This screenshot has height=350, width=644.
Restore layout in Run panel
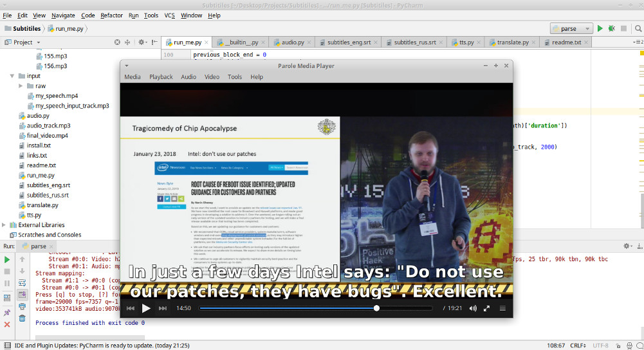pyautogui.click(x=7, y=299)
